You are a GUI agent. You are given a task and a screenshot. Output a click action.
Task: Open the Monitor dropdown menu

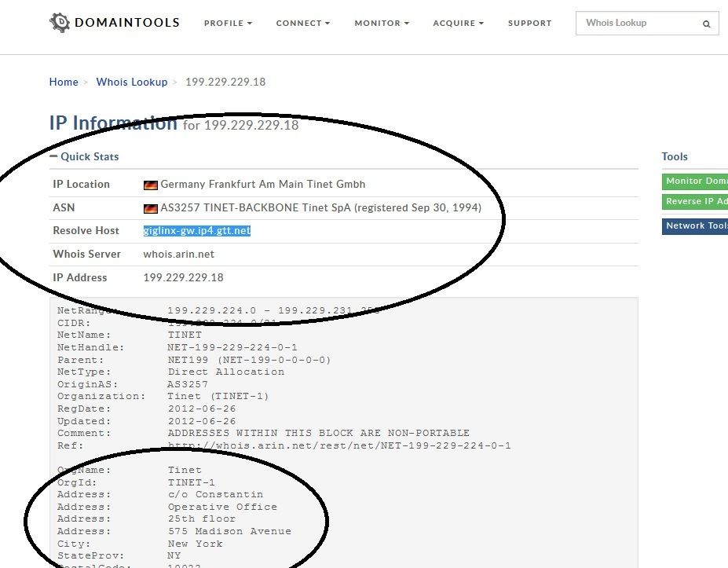coord(382,24)
